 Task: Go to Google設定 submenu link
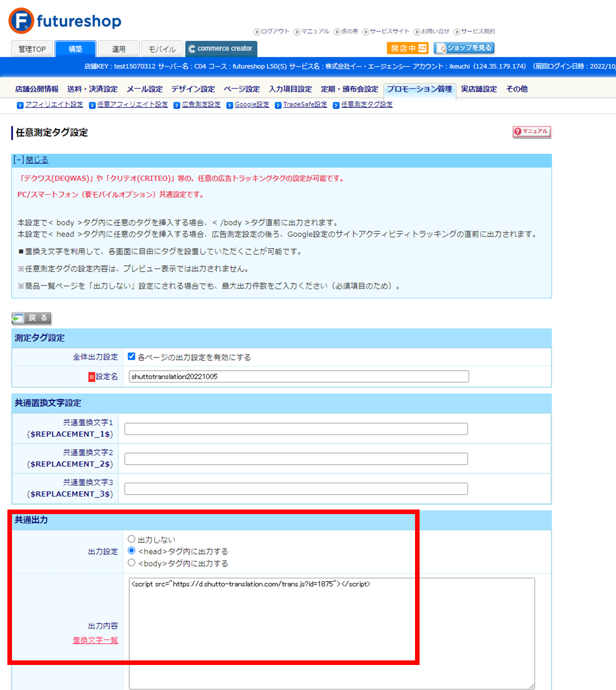(x=252, y=105)
